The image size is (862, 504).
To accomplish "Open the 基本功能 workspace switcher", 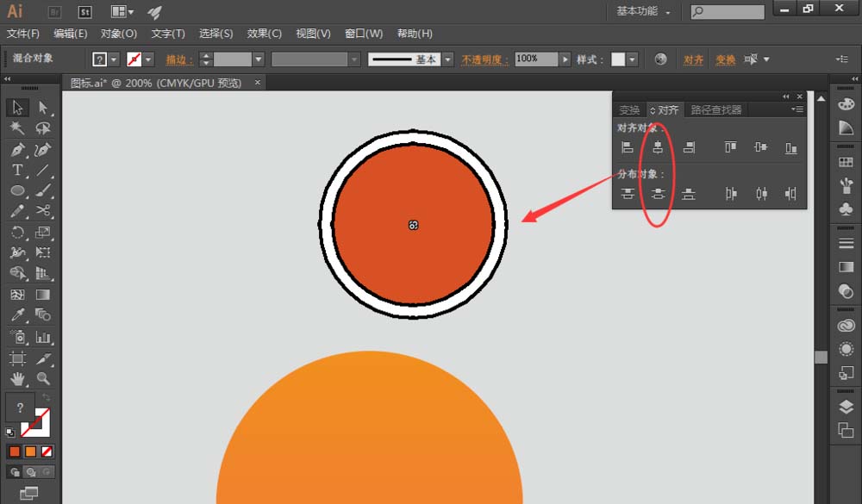I will 643,11.
